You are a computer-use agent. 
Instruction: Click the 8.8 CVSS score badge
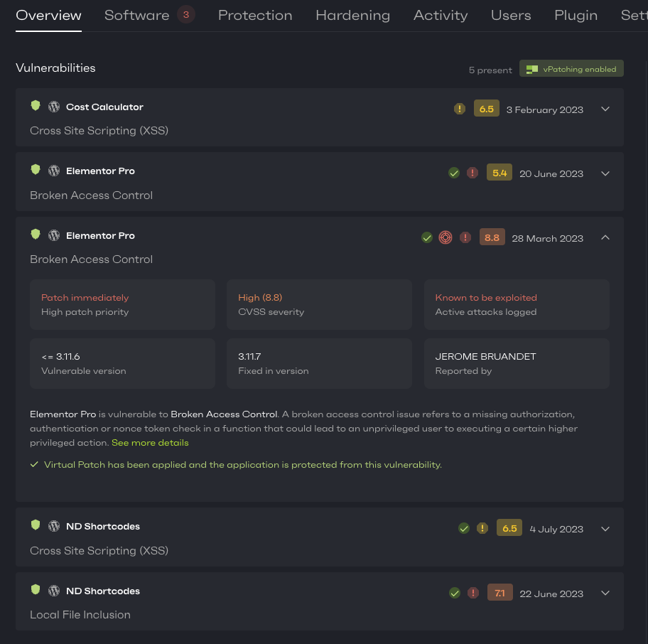point(492,238)
